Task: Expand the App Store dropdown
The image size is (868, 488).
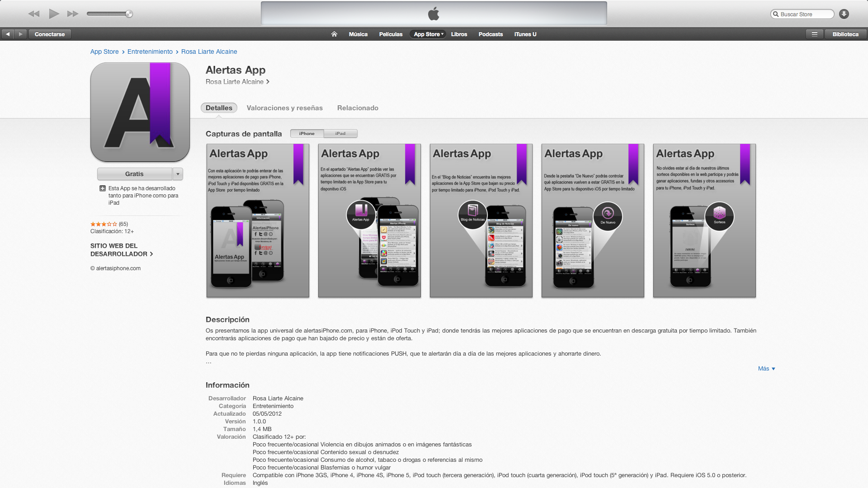Action: pyautogui.click(x=428, y=34)
